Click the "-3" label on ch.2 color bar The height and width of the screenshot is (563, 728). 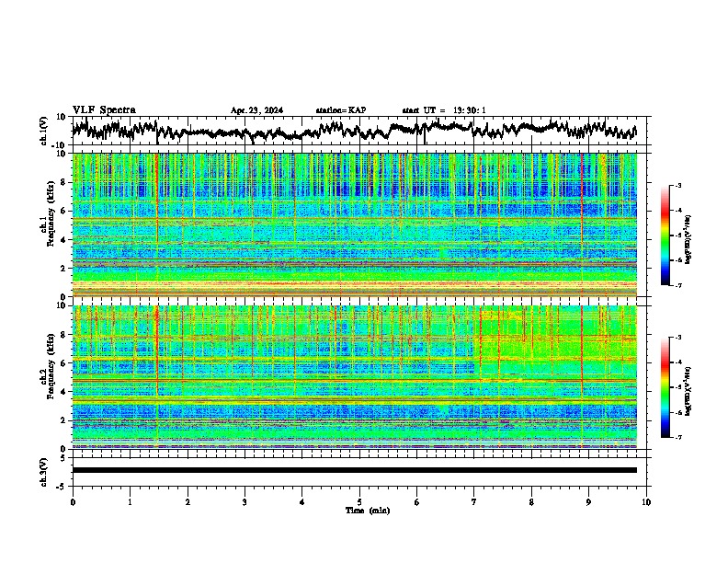(677, 338)
